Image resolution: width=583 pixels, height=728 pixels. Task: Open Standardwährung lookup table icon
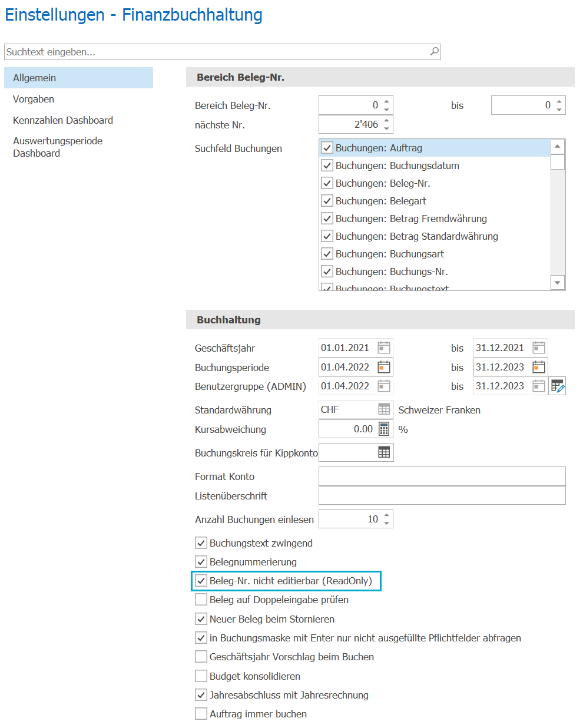tap(384, 409)
